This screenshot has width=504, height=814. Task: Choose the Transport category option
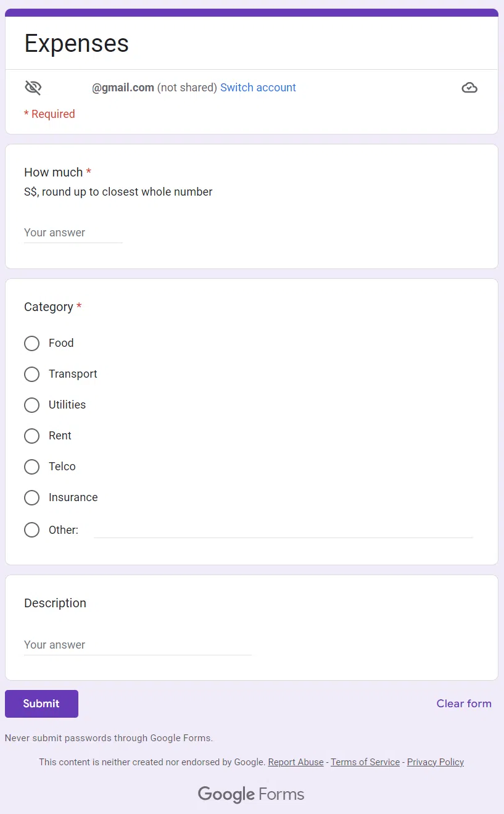coord(31,374)
